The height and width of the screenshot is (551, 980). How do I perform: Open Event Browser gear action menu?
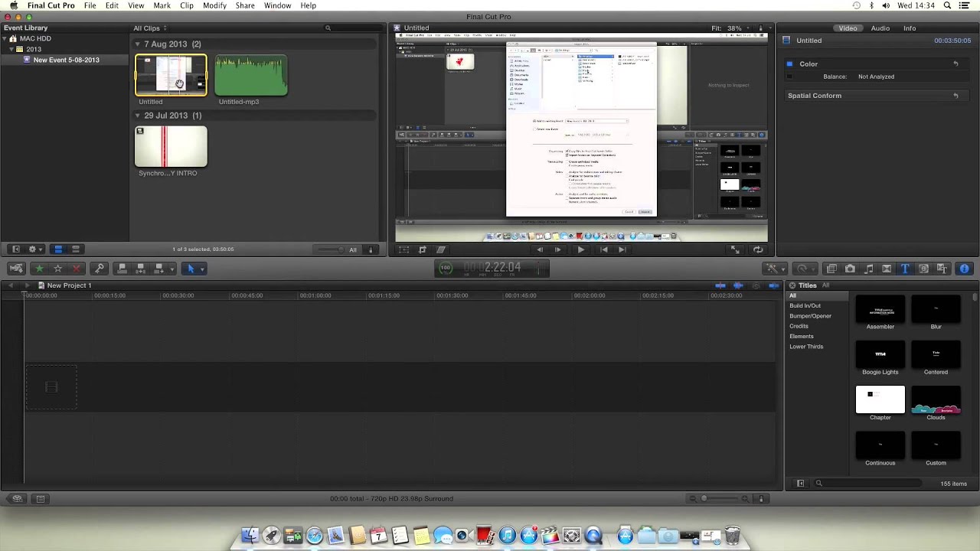[34, 249]
